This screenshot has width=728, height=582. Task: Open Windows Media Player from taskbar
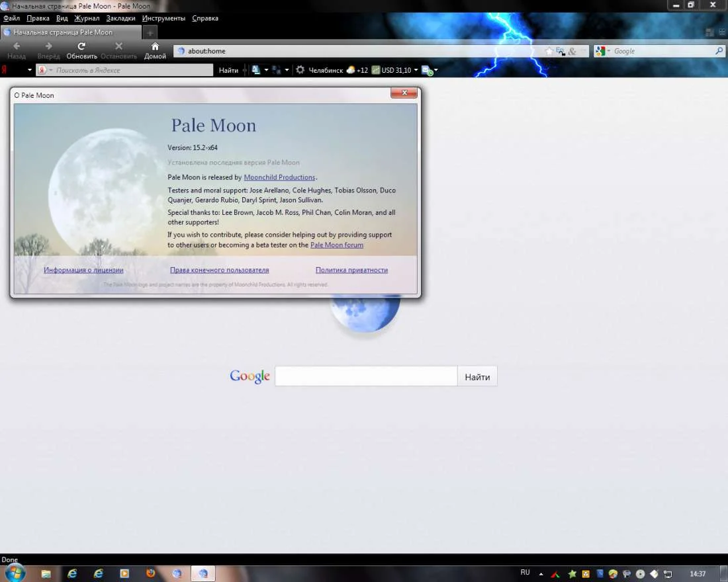point(124,573)
